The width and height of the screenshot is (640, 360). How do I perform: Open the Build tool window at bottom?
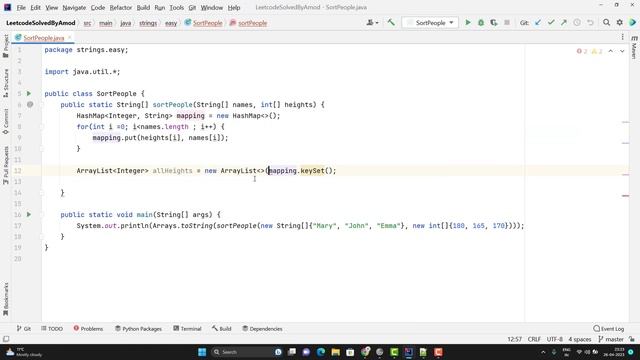coord(222,329)
